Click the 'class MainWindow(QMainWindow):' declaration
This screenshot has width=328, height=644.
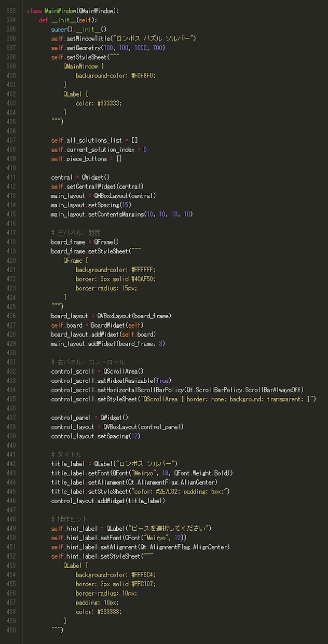(72, 11)
